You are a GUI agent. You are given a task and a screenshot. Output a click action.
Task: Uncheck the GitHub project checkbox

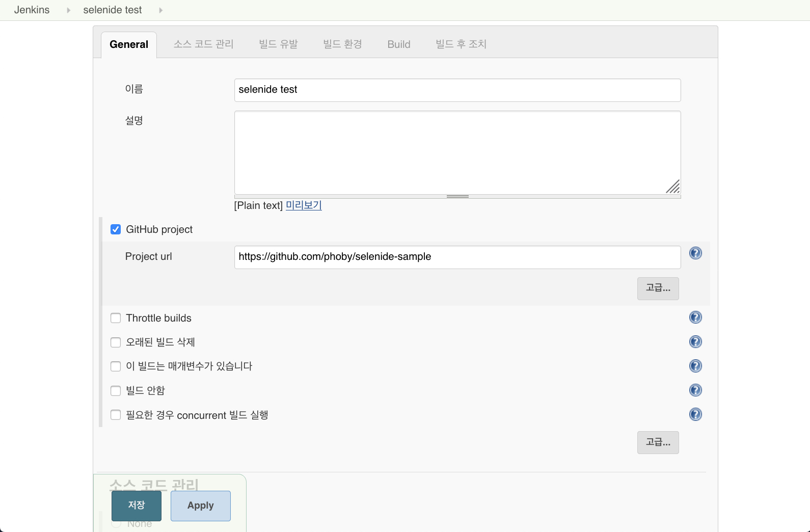(116, 229)
